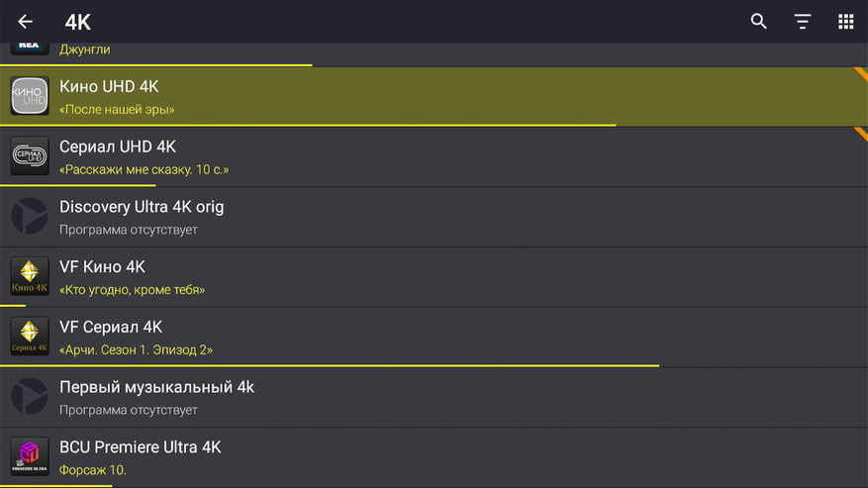Choose BCU Premiere Ultra 4K title

tap(140, 447)
